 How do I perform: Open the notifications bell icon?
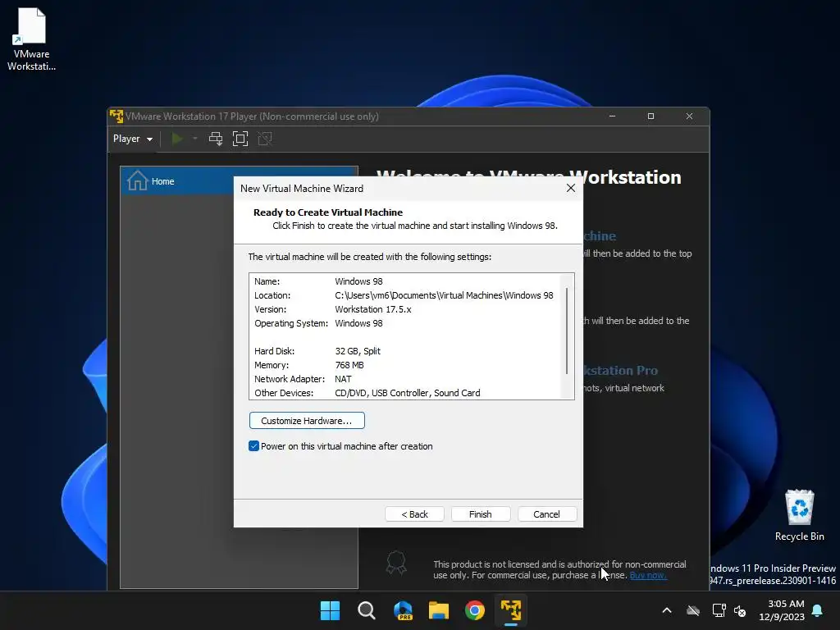(x=818, y=610)
